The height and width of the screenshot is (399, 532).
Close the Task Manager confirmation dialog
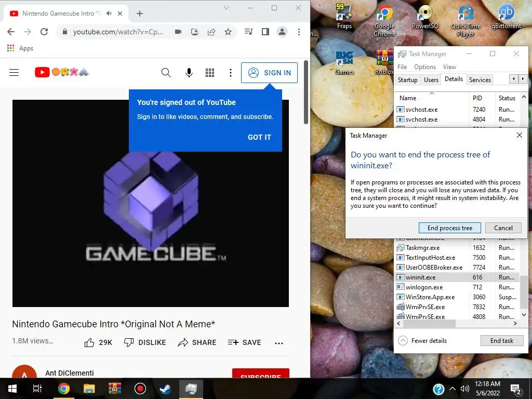(x=519, y=136)
